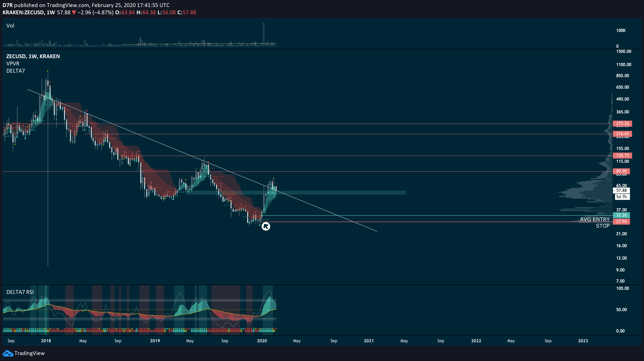
Task: Click the 16.00 price axis label
Action: [621, 246]
